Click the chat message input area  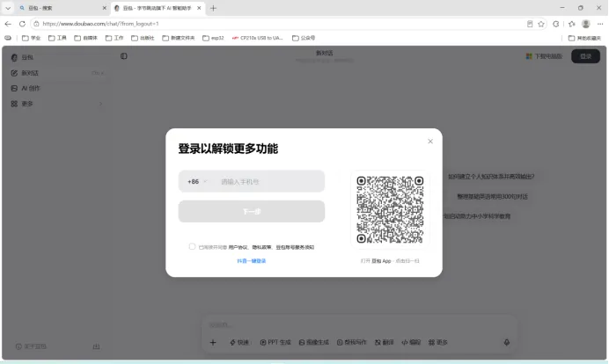(x=359, y=324)
